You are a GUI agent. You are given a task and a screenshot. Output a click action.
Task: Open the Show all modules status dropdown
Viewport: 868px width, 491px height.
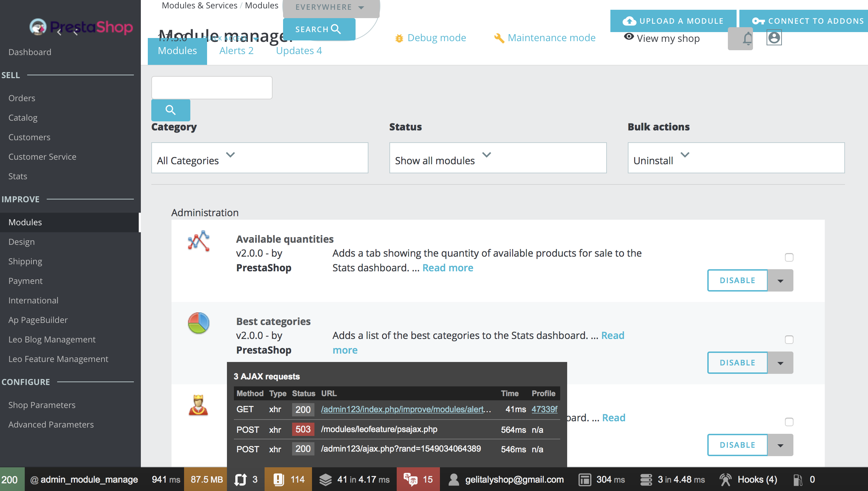point(498,158)
